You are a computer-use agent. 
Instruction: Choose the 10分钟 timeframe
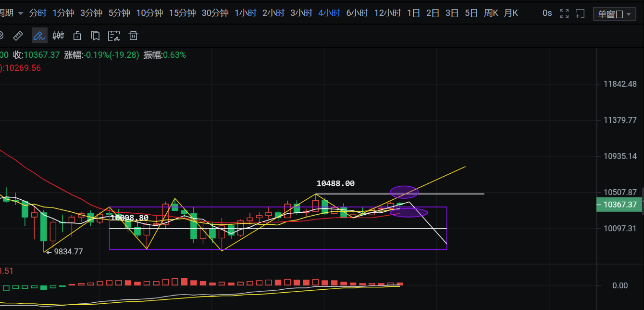149,13
